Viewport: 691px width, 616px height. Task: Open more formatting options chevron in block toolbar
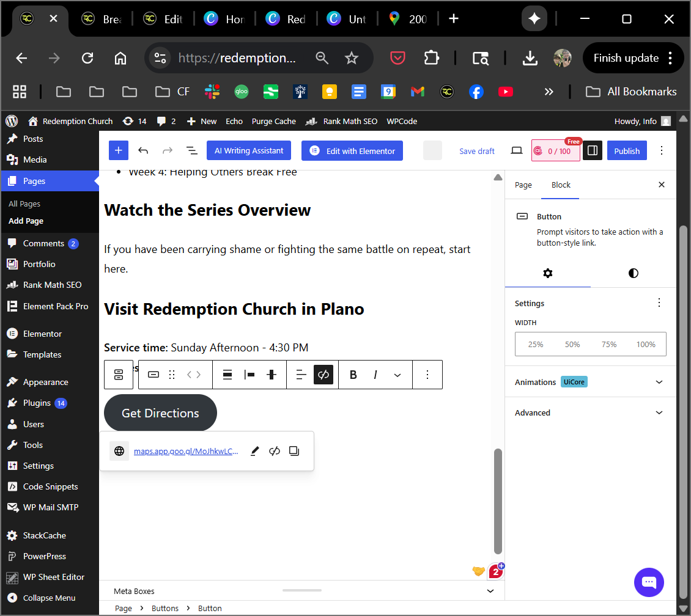pos(397,375)
